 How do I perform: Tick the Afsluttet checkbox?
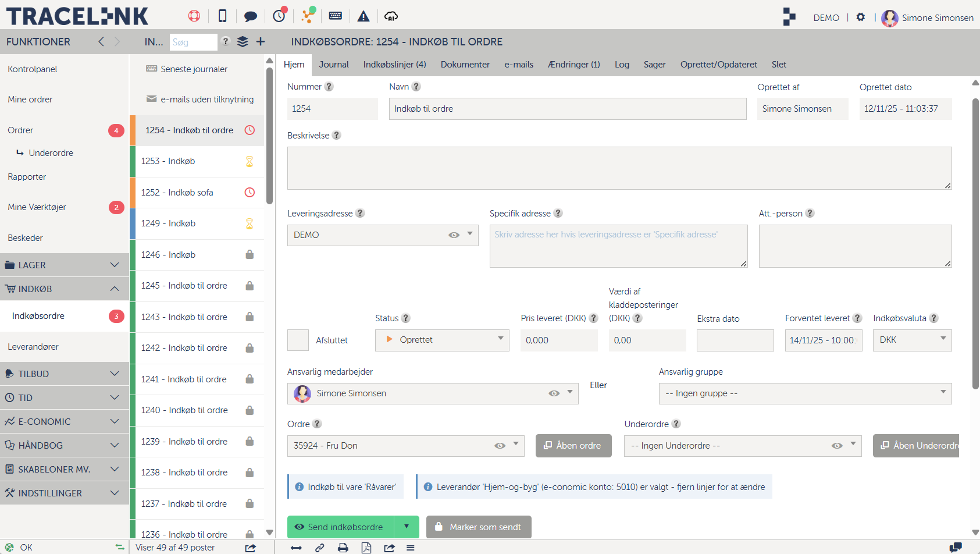point(298,340)
